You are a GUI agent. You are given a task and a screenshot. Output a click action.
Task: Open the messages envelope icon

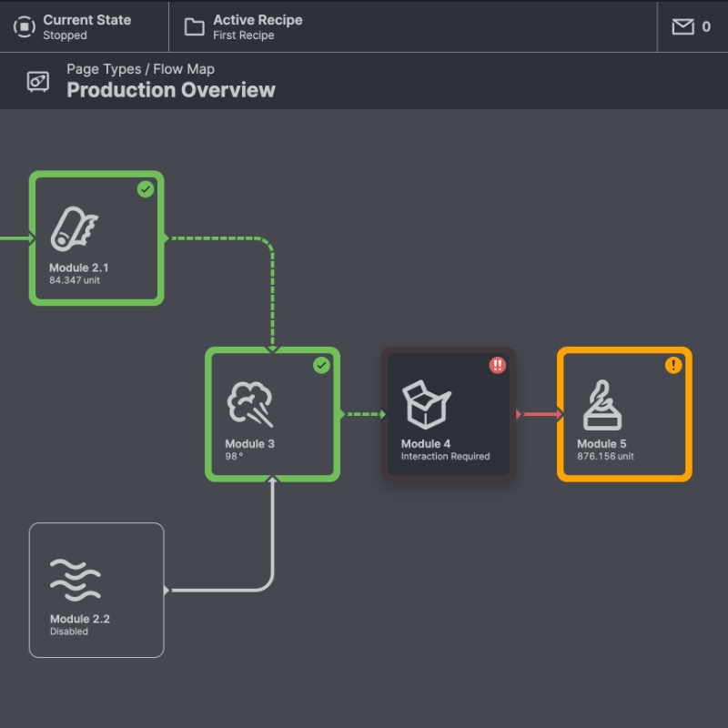point(683,26)
